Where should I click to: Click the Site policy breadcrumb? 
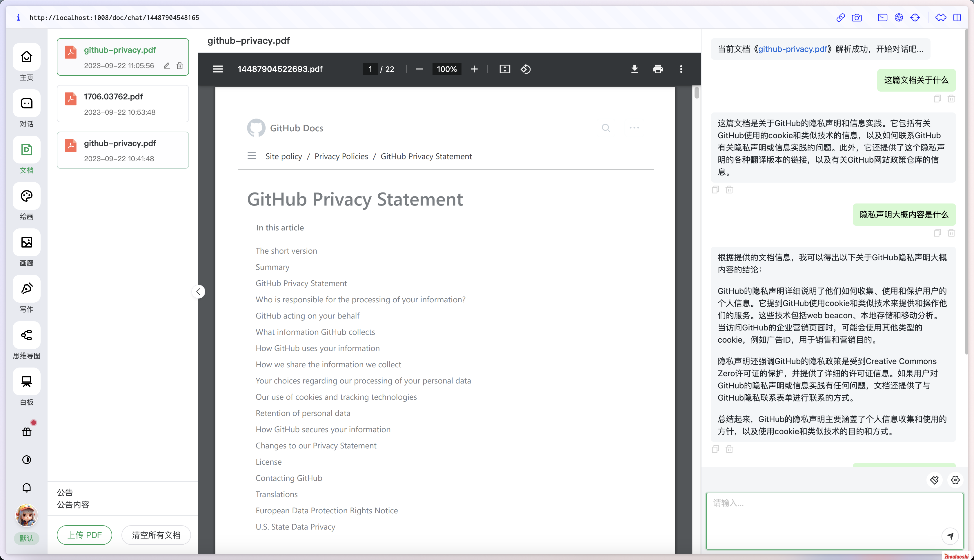pos(284,157)
